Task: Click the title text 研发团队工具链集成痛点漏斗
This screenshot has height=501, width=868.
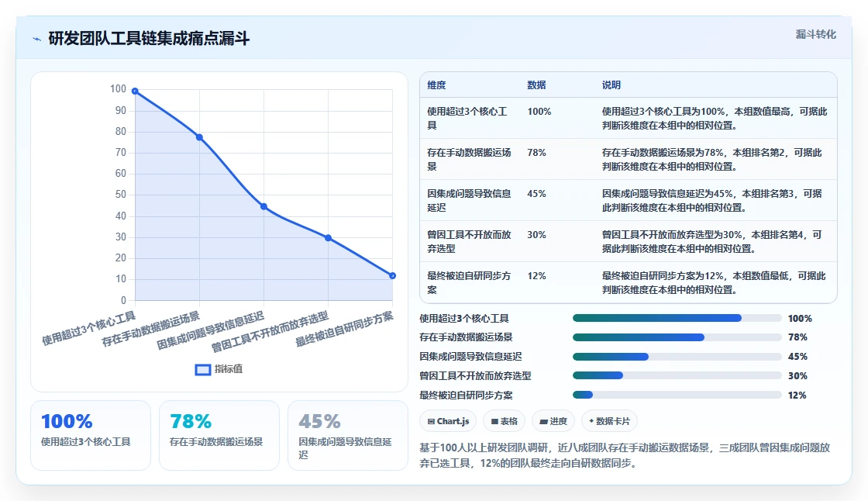Action: coord(149,39)
